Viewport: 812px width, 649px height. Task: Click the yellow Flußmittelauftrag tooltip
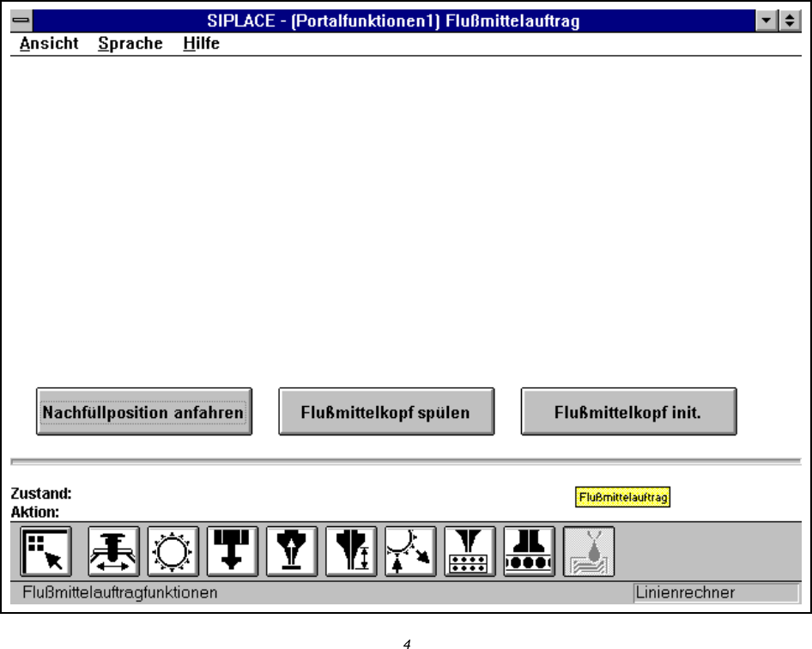click(622, 497)
